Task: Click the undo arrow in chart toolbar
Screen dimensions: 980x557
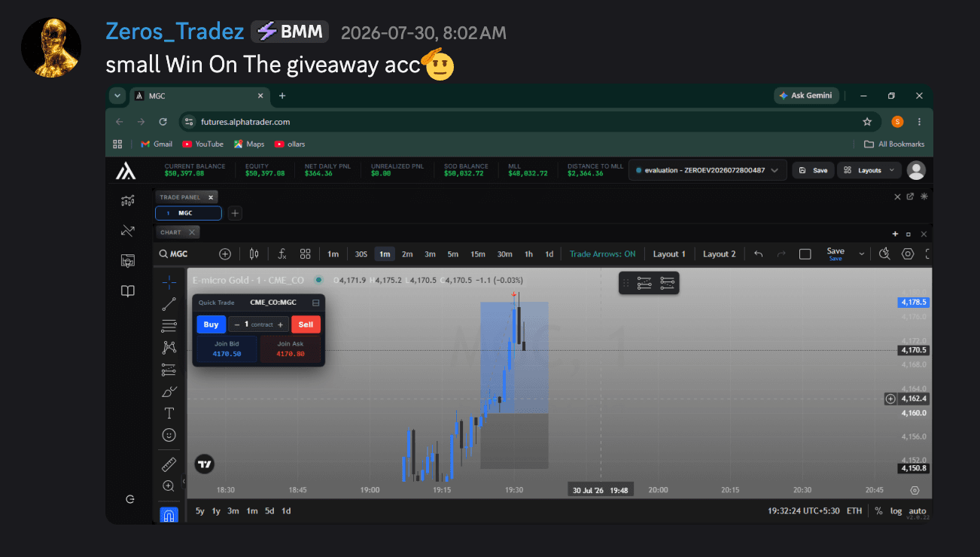Action: click(759, 254)
